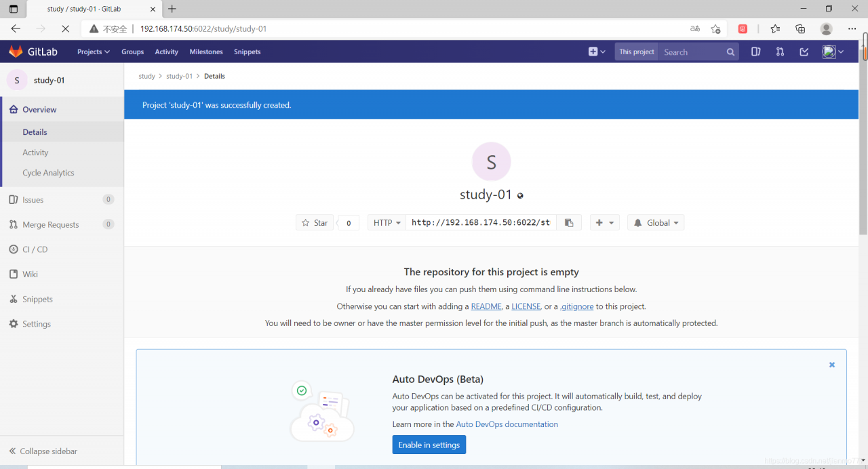868x469 pixels.
Task: Open the user avatar dropdown menu
Action: [x=833, y=52]
